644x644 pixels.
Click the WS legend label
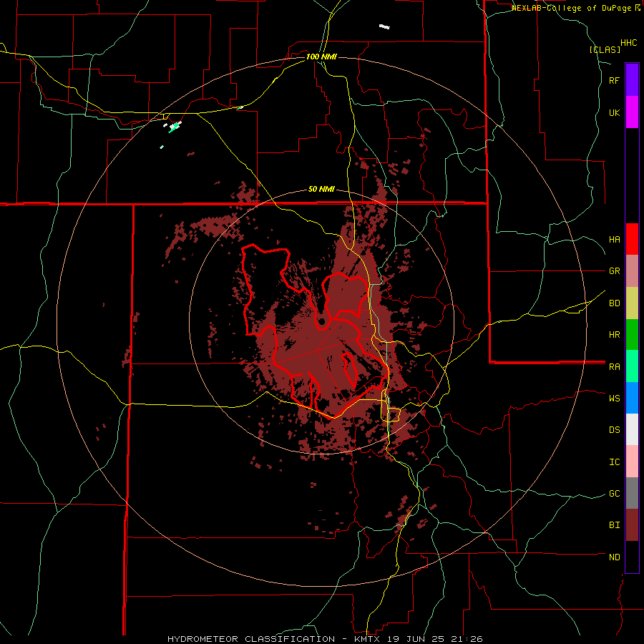click(x=615, y=399)
